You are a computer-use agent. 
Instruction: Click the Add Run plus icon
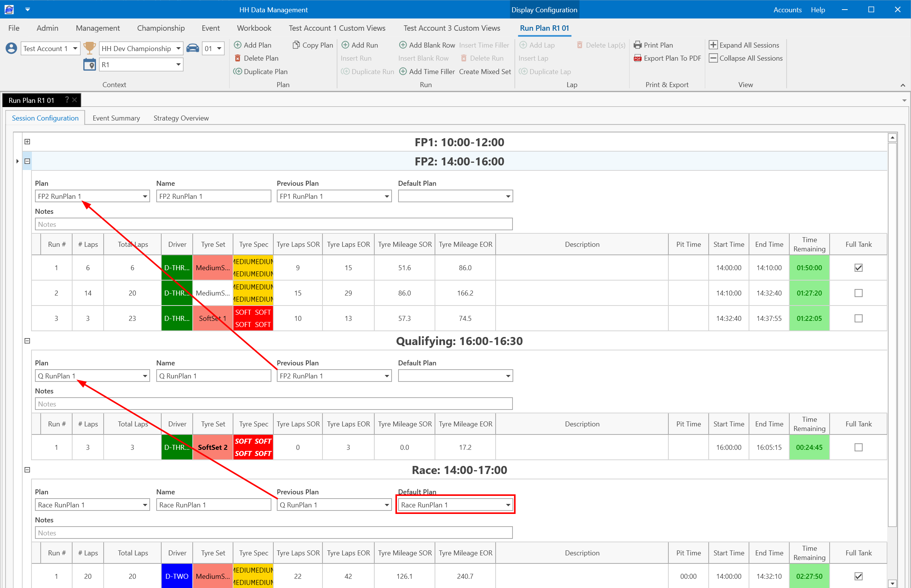(x=345, y=45)
